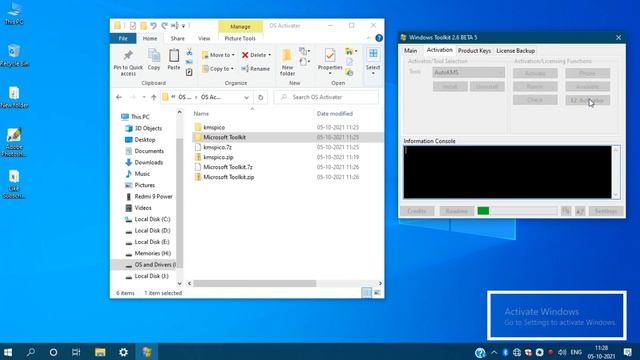Click Redo in Quick Access Toolbar
The image size is (640, 360).
[x=164, y=26]
